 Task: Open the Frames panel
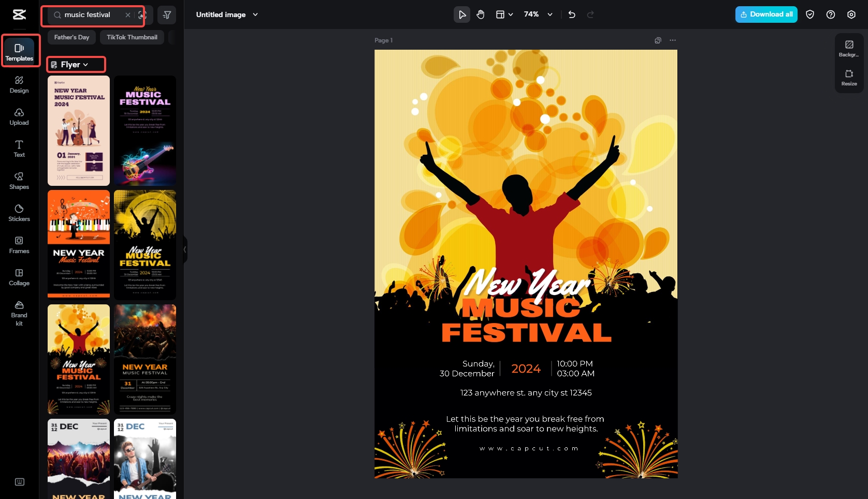(19, 245)
